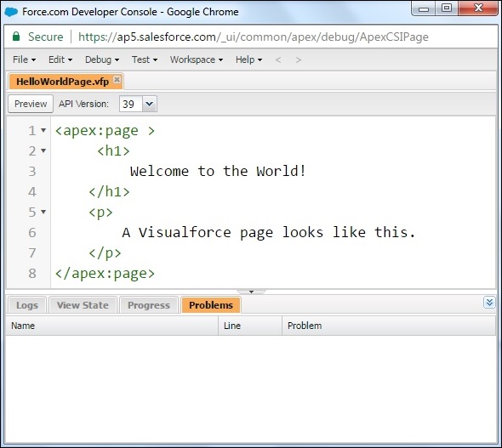Sort by the Name column header
Screen dimensions: 502x448
point(111,326)
